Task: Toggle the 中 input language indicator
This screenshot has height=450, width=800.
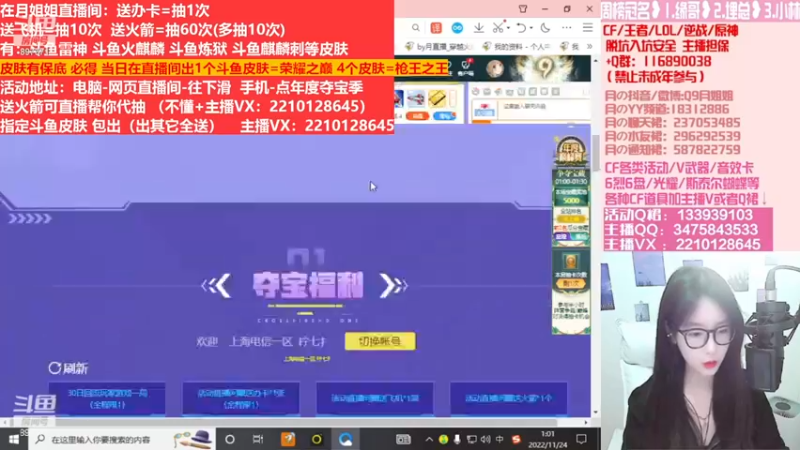Action: (x=499, y=439)
